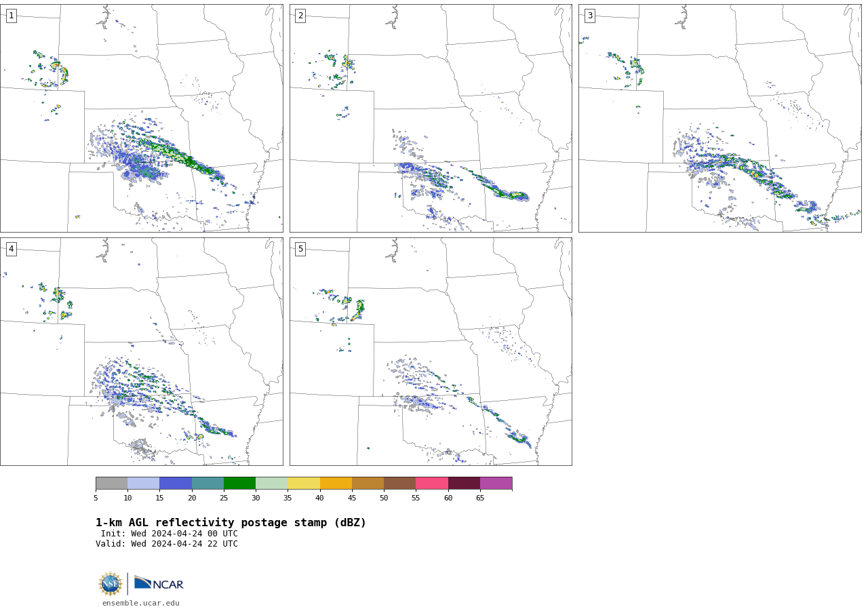
Task: Click the panel number 2 label
Action: tap(300, 16)
